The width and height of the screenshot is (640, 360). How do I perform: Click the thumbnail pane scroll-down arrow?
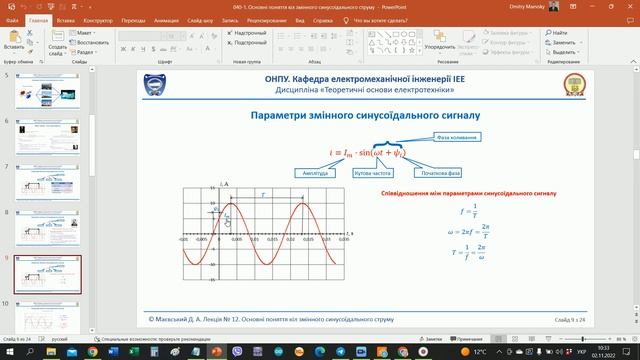[92, 330]
